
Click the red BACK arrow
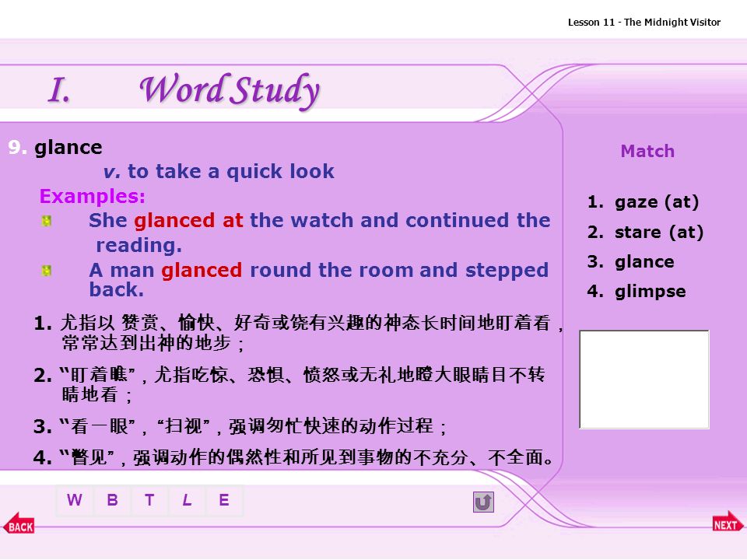[19, 523]
